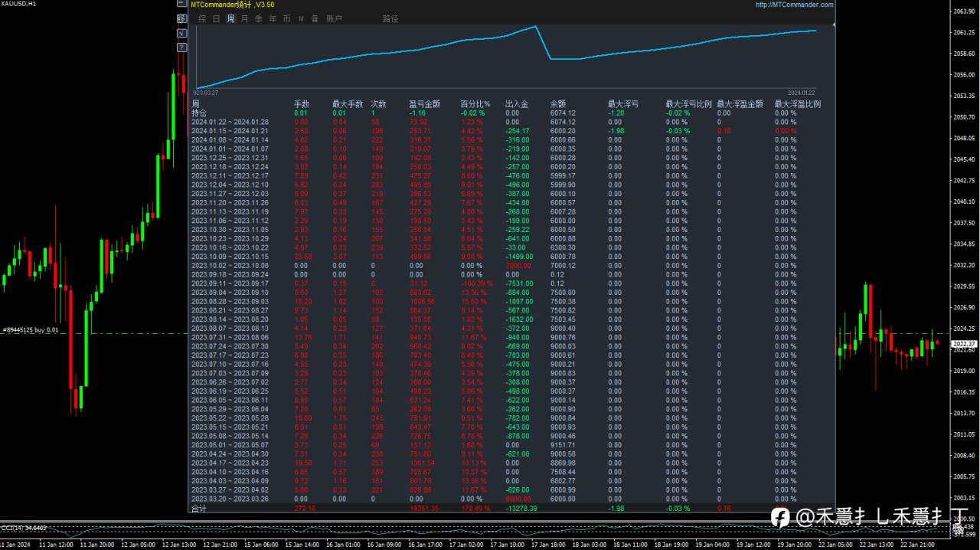Select the 2023.12.11 ~ 2023.12.17 week row

511,175
